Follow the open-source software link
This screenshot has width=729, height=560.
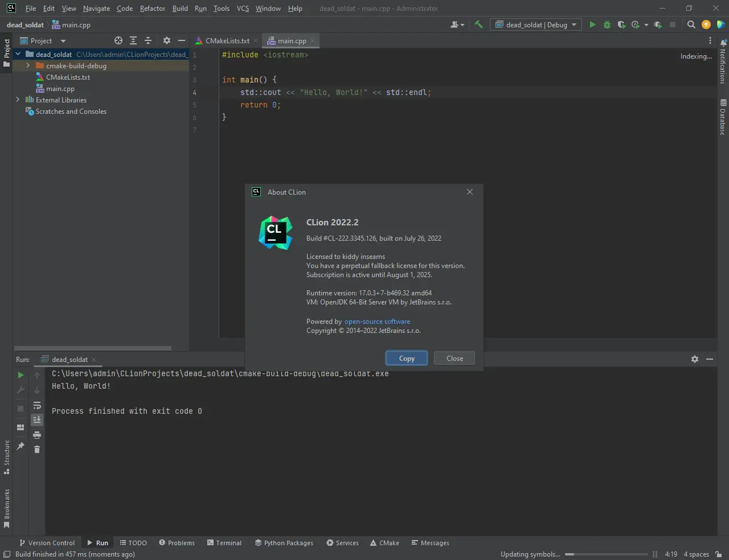[377, 322]
